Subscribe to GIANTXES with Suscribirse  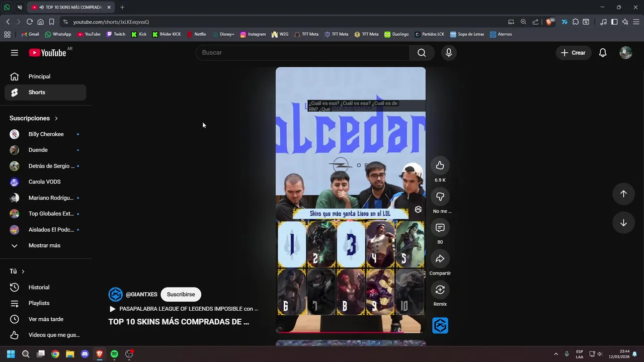[x=181, y=295]
